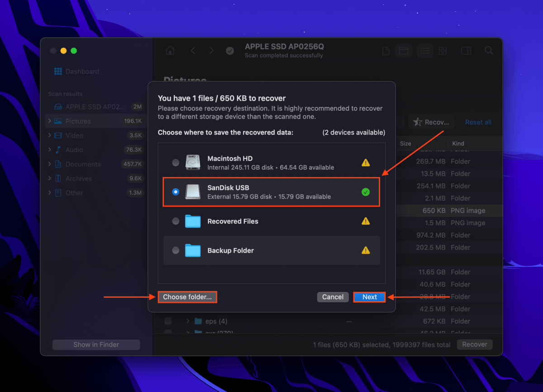This screenshot has width=543, height=392.
Task: Expand the Documents category
Action: pyautogui.click(x=49, y=164)
